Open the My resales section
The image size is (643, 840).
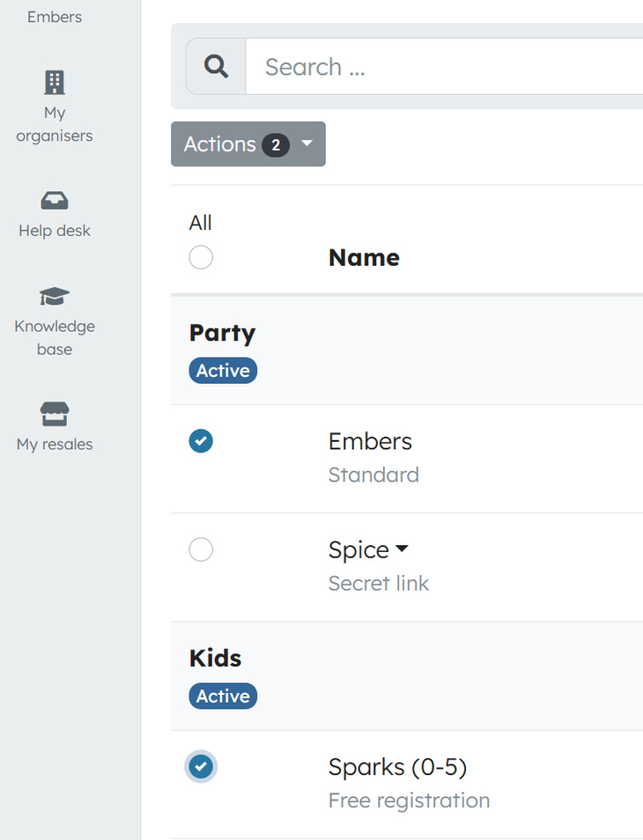point(55,444)
